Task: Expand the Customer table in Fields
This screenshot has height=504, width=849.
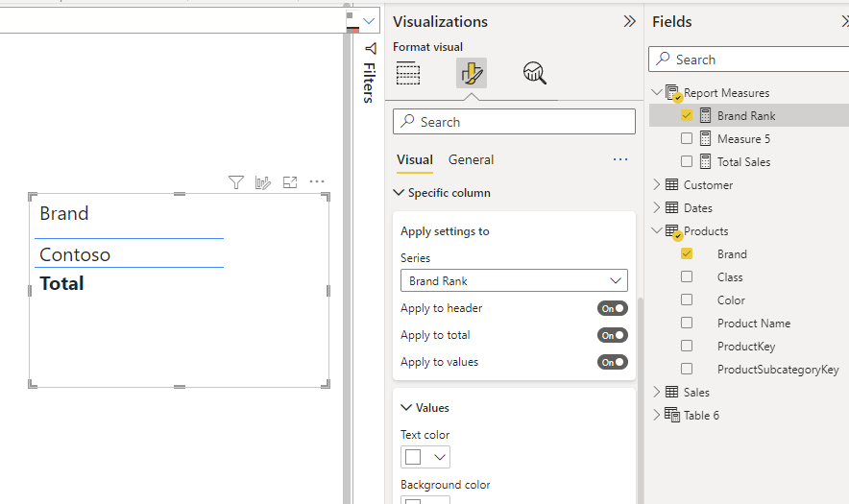Action: tap(657, 184)
